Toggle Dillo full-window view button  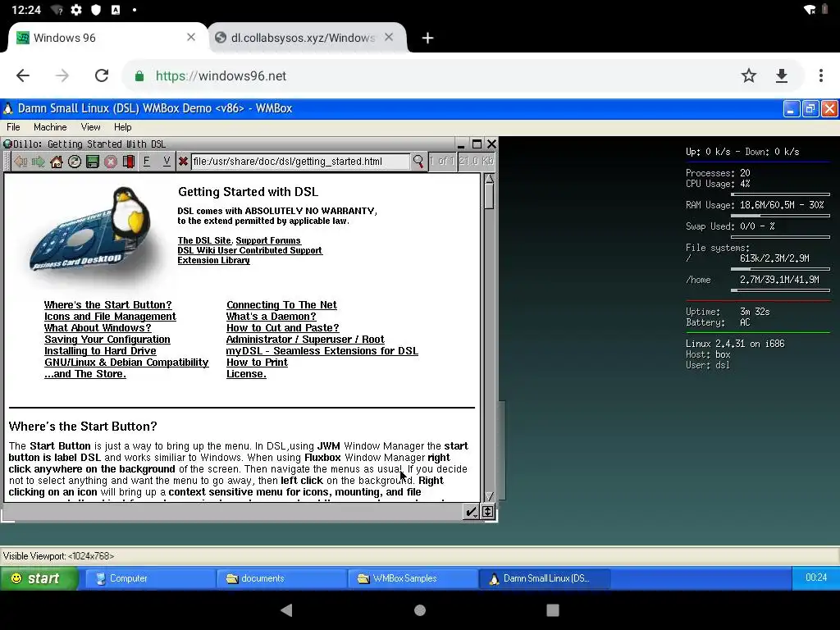[487, 512]
